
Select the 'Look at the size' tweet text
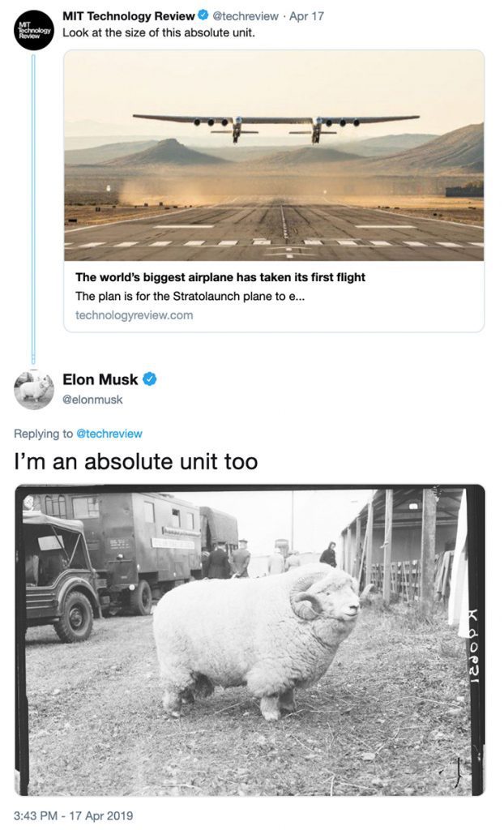[157, 32]
